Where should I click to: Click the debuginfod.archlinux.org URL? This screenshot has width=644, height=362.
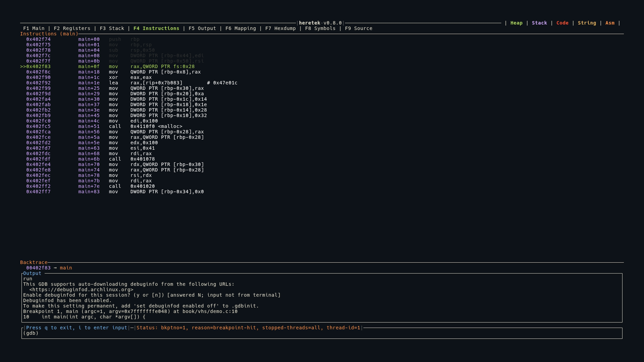pyautogui.click(x=81, y=290)
